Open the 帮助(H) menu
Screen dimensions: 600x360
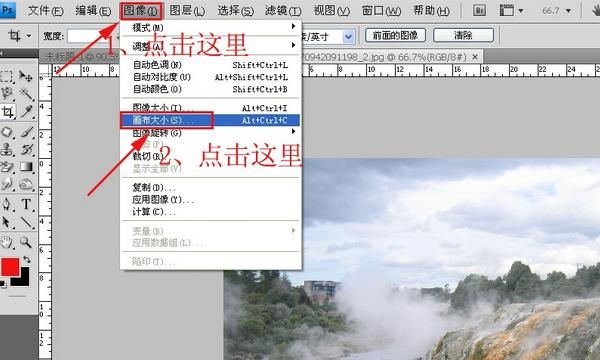tap(431, 11)
